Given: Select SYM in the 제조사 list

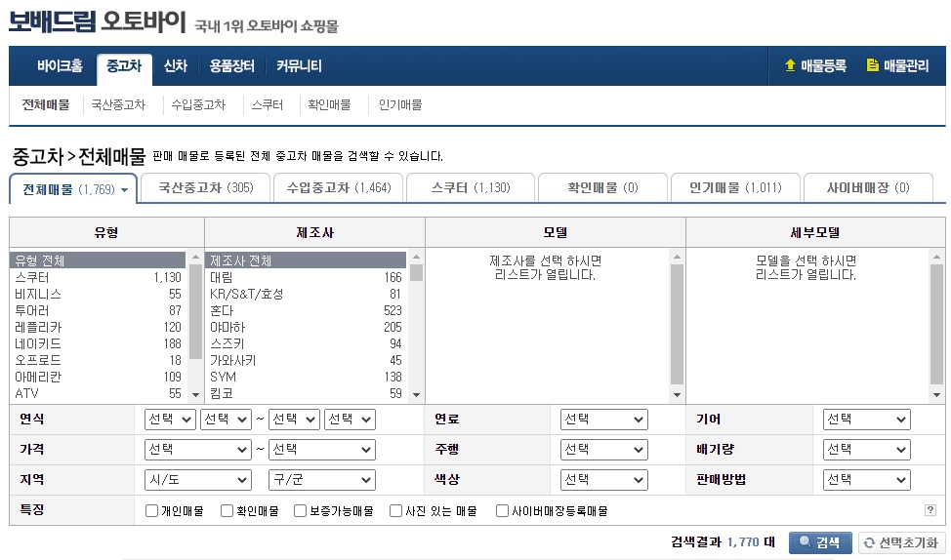Looking at the screenshot, I should click(306, 377).
